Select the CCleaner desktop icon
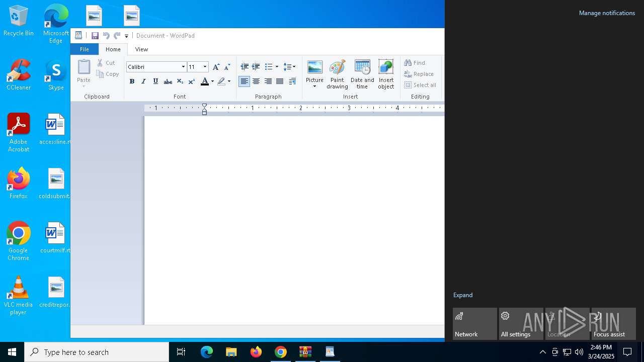The width and height of the screenshot is (644, 362). tap(19, 75)
